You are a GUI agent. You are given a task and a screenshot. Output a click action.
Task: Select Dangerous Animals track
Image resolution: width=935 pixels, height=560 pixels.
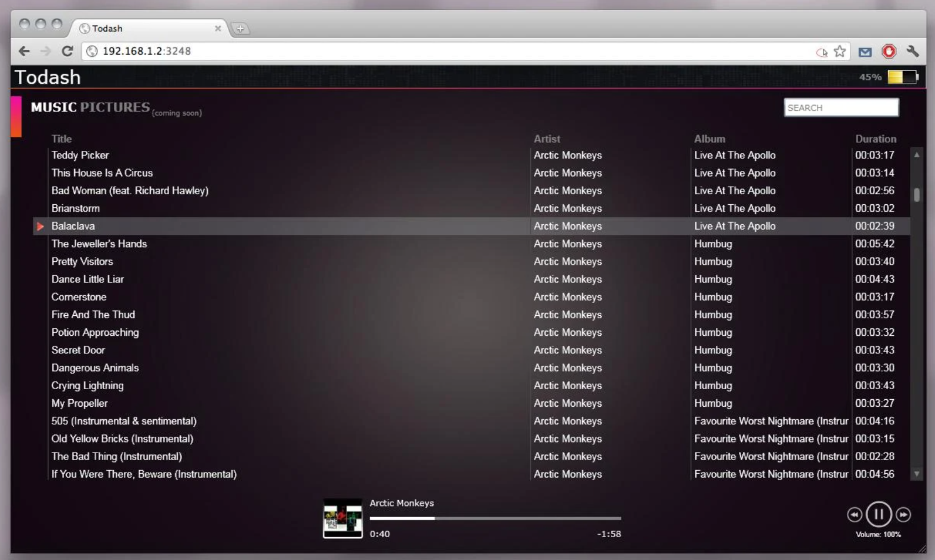(x=95, y=368)
